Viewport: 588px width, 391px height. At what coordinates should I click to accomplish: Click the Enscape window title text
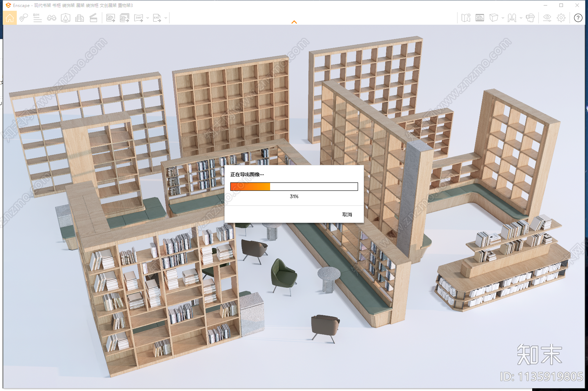click(73, 6)
